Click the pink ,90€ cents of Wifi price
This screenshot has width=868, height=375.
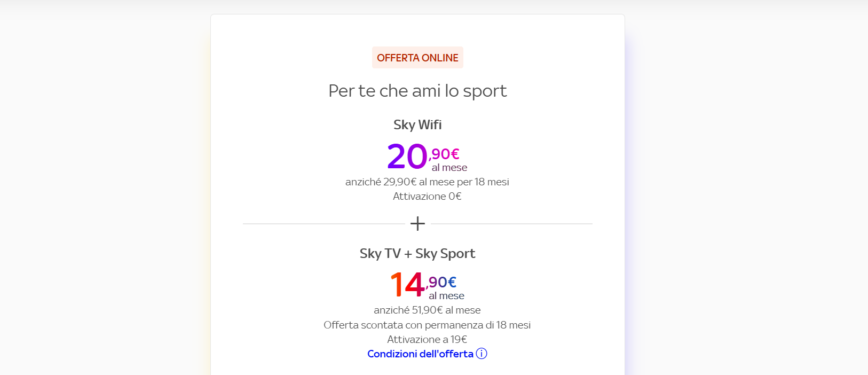click(444, 154)
